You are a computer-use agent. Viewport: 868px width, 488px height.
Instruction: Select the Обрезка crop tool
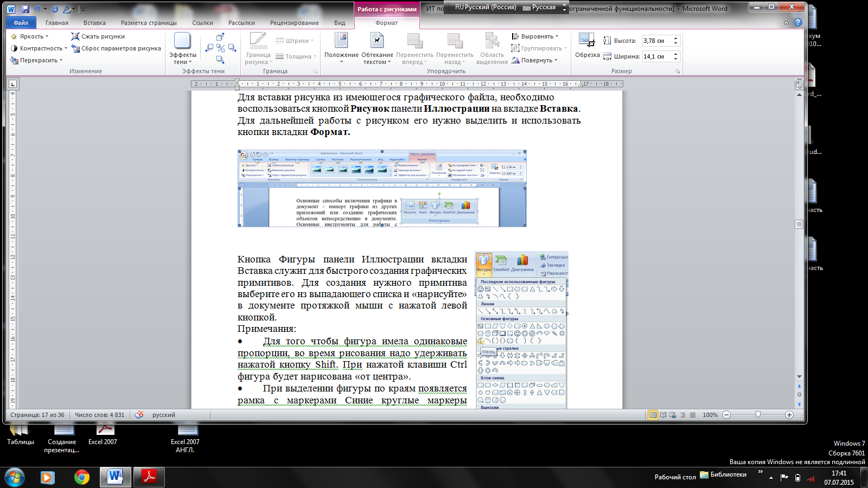pos(588,46)
